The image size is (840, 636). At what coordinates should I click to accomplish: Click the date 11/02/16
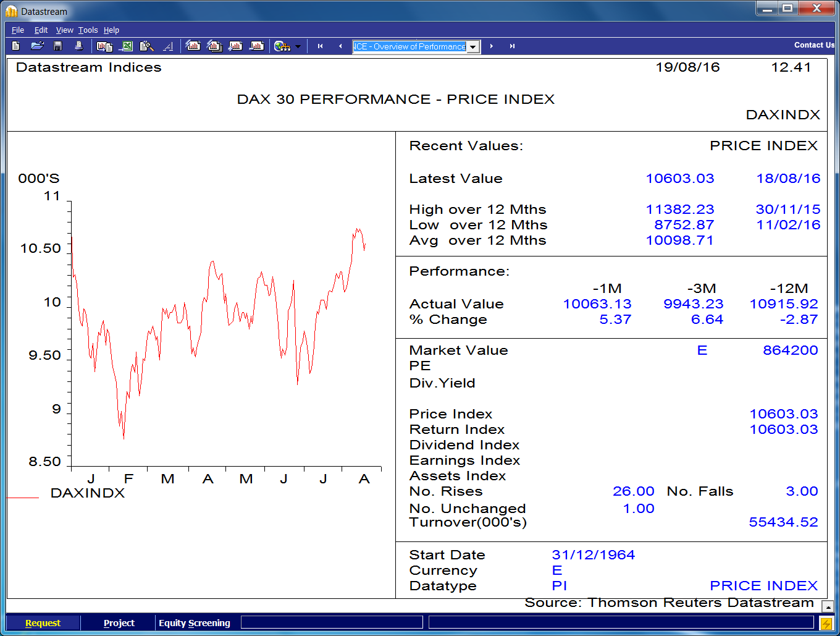click(x=788, y=225)
